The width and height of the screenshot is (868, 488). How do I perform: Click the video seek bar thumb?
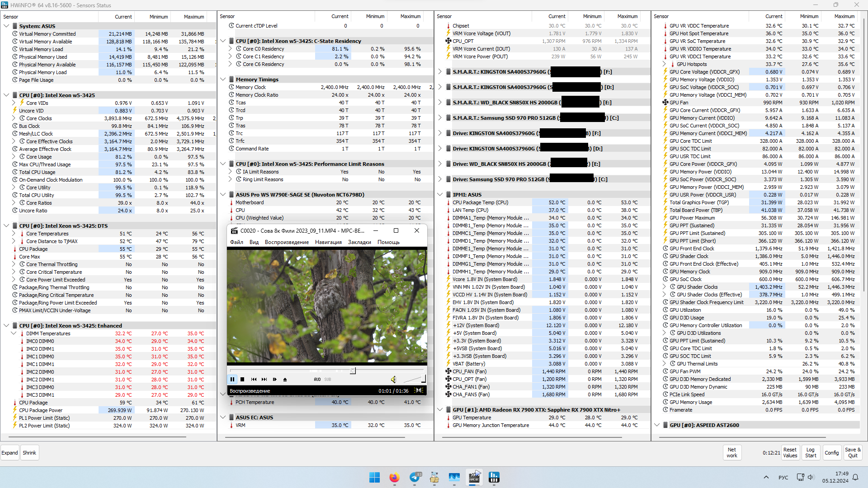click(353, 371)
